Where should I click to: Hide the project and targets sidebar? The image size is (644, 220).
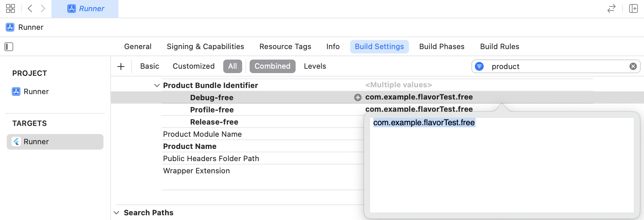pyautogui.click(x=9, y=47)
